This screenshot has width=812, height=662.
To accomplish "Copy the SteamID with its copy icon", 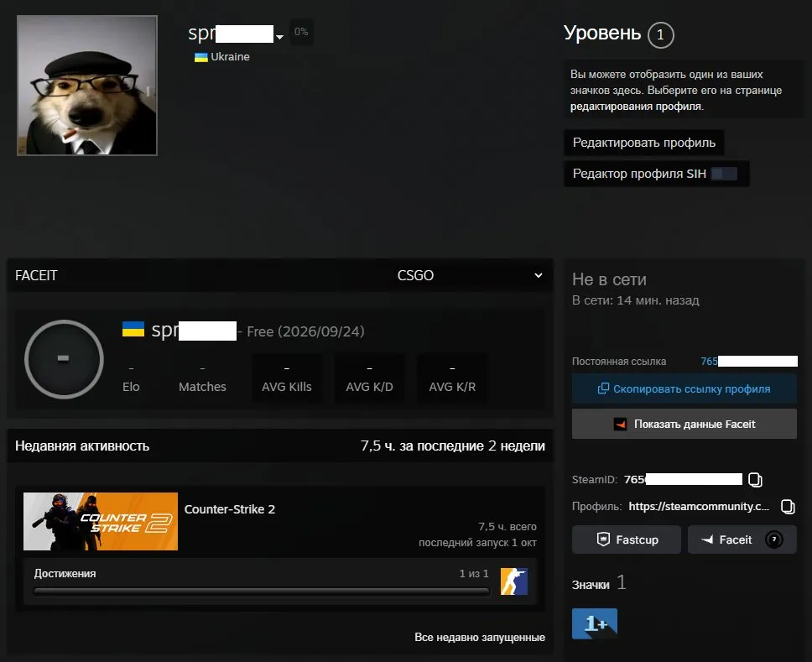I will coord(755,480).
